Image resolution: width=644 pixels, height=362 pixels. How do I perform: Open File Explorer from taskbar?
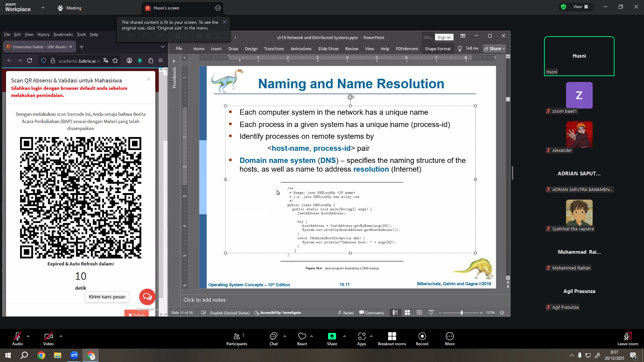(57, 355)
